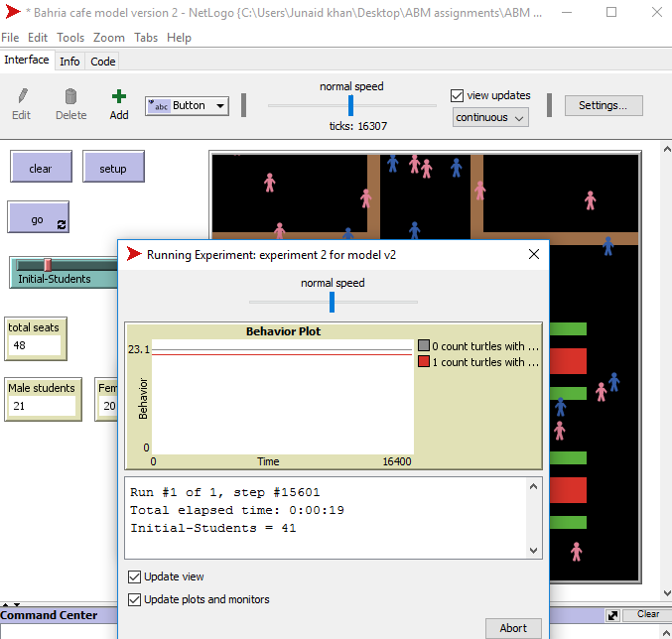Click the NetLogo logo in experiment dialog title
The width and height of the screenshot is (672, 639).
pyautogui.click(x=134, y=254)
